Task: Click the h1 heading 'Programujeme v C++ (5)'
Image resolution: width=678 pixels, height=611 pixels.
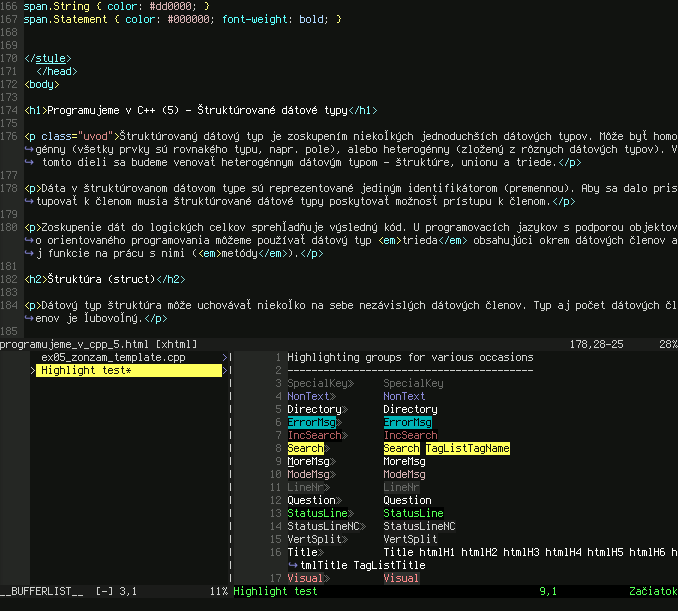Action: [113, 110]
